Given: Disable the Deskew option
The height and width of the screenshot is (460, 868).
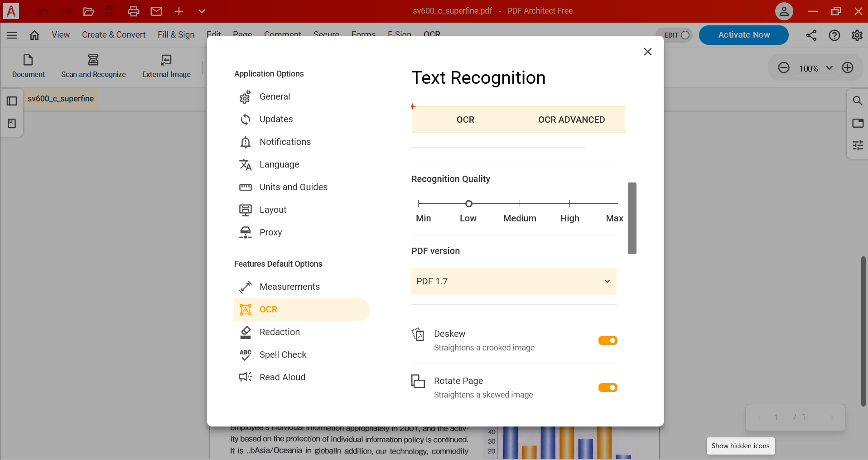Looking at the screenshot, I should click(607, 340).
